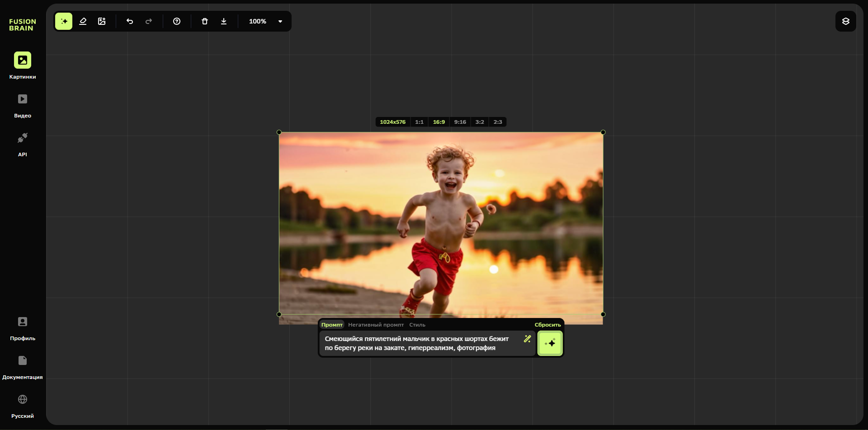The width and height of the screenshot is (868, 430).
Task: Select the AI generate tool in toolbar
Action: point(64,21)
